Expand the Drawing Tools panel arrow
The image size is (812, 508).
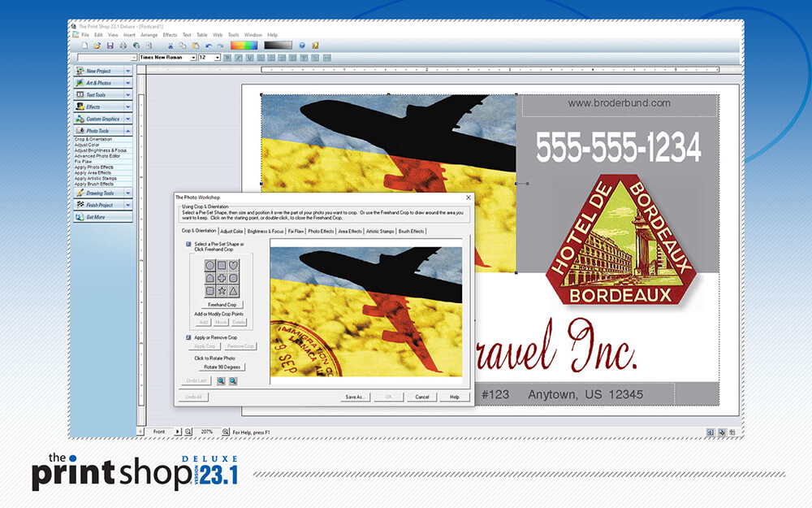[128, 193]
